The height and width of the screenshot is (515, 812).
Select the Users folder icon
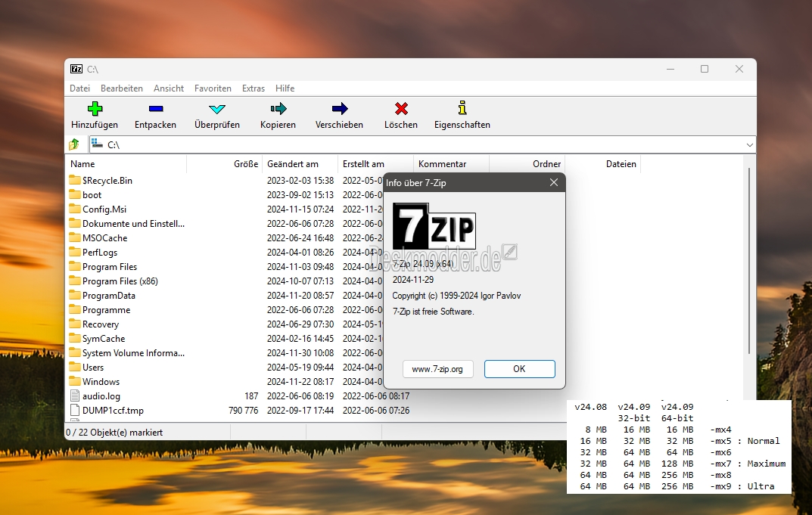(75, 367)
